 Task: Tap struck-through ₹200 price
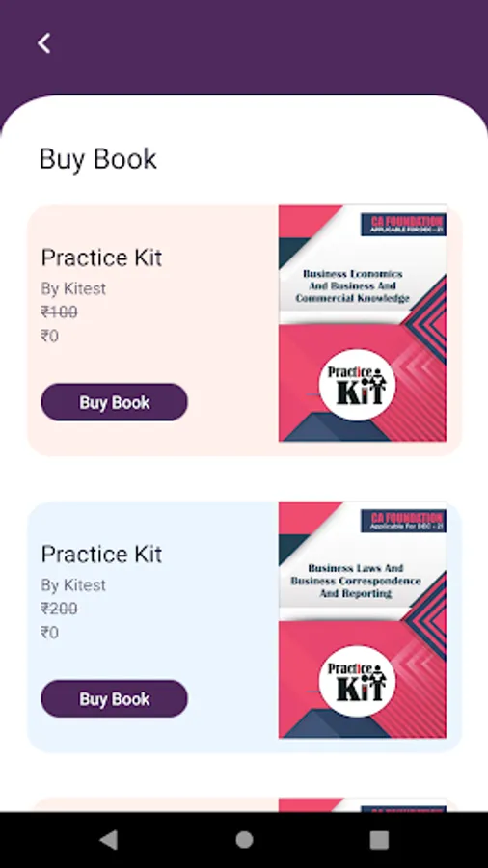pos(59,609)
